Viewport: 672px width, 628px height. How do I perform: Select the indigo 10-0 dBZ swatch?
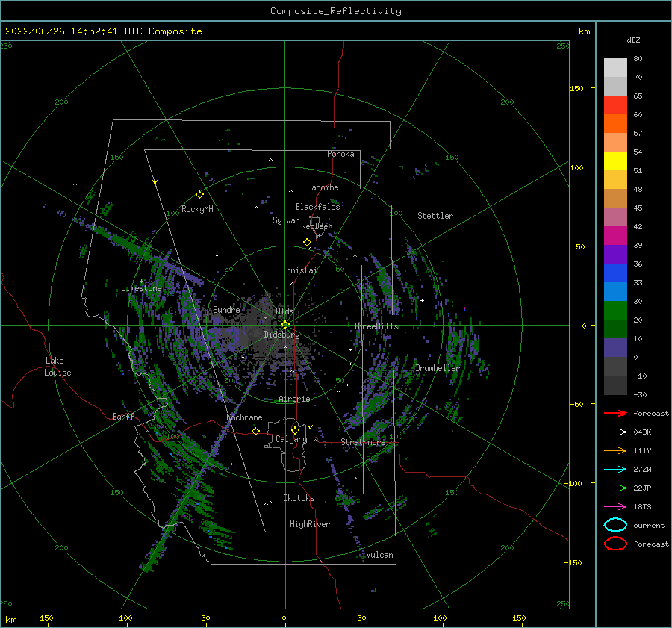(x=615, y=348)
